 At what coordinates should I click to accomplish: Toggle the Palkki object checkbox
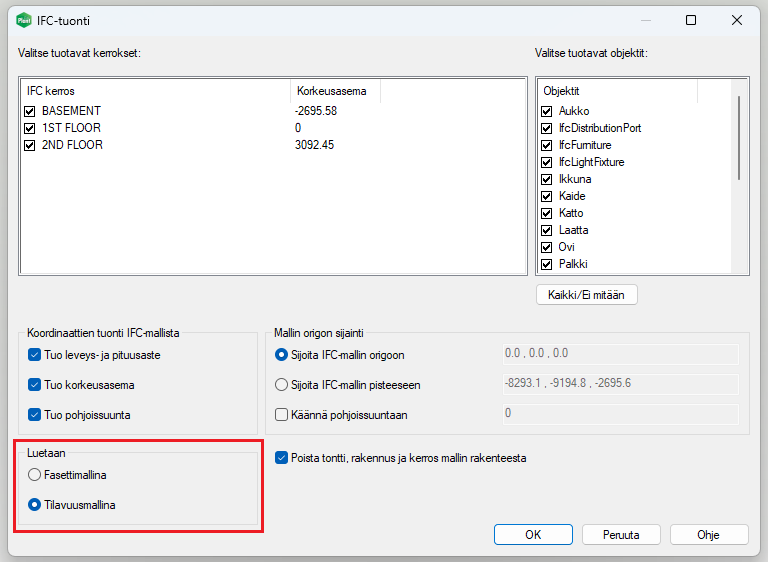click(x=547, y=264)
